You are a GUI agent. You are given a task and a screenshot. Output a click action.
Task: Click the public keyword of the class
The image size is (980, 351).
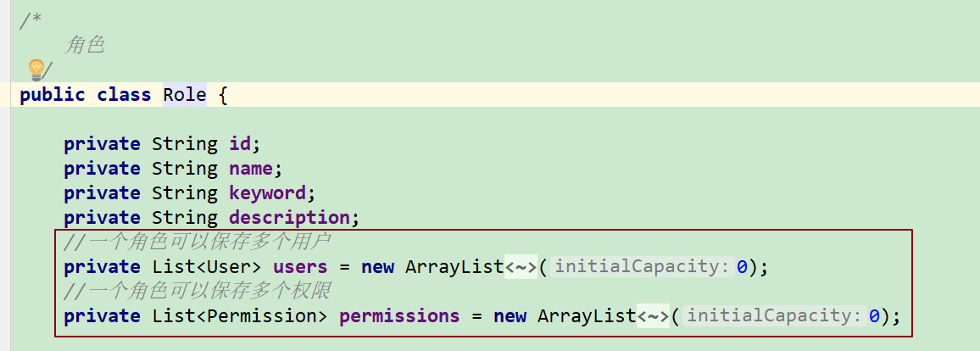(53, 95)
